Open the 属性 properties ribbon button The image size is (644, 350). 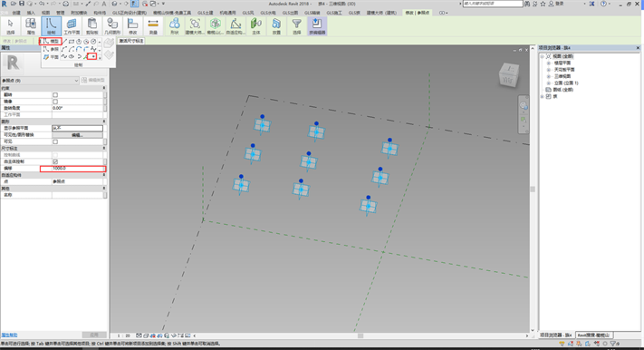coord(31,26)
